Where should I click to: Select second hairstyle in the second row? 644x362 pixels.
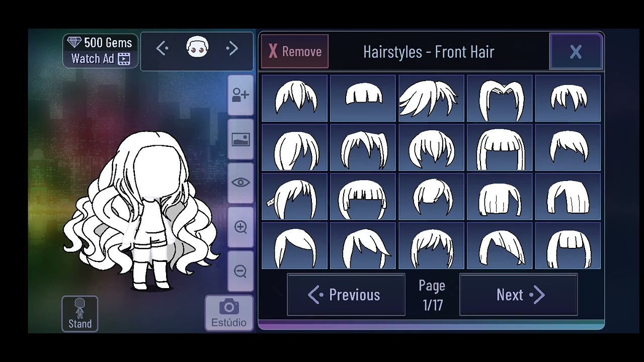pos(363,147)
